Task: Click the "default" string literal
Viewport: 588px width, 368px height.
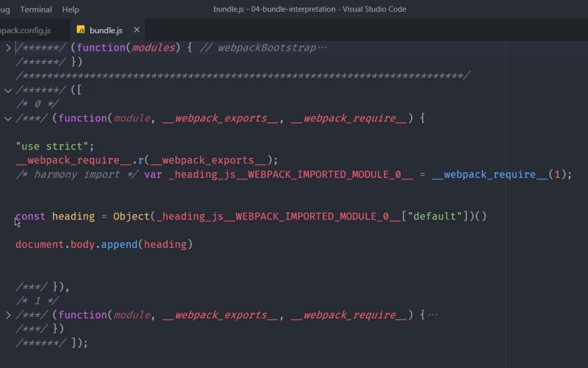Action: point(435,216)
